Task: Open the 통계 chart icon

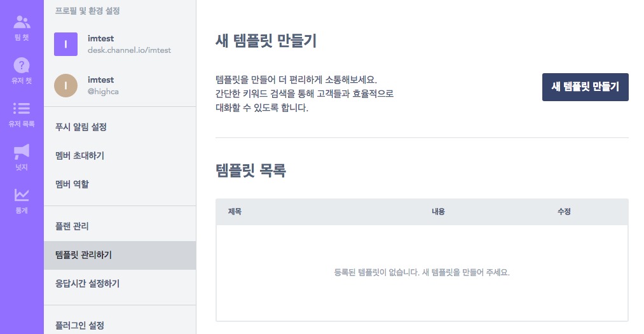Action: 22,195
